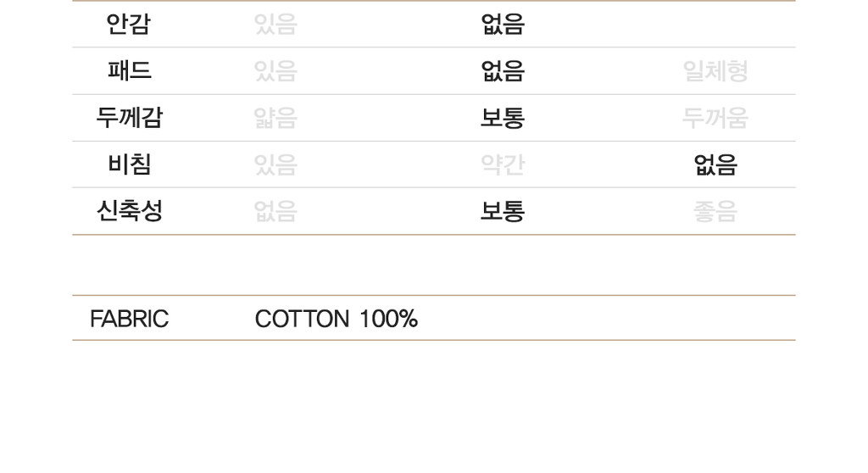This screenshot has width=868, height=473.
Task: Pick 일체형 in the 패드 row
Action: coord(715,71)
